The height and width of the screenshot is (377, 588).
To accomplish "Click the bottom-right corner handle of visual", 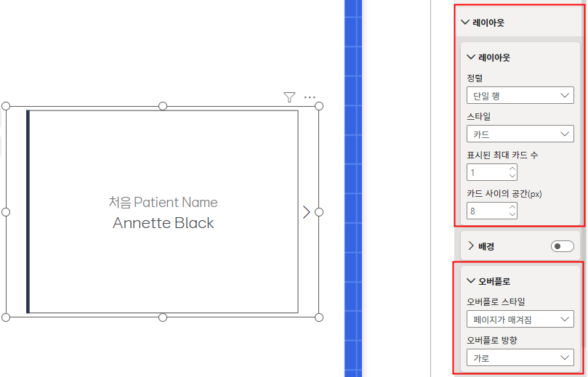I will (319, 317).
